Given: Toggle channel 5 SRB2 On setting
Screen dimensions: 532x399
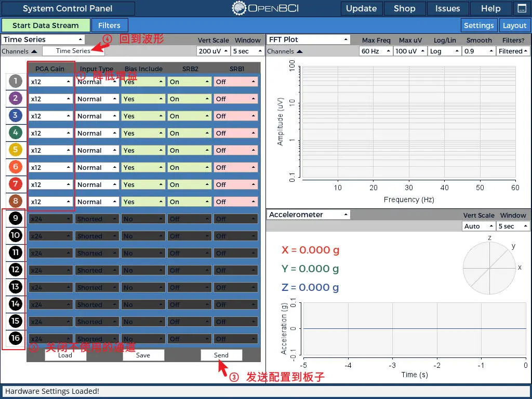Looking at the screenshot, I should [x=189, y=150].
